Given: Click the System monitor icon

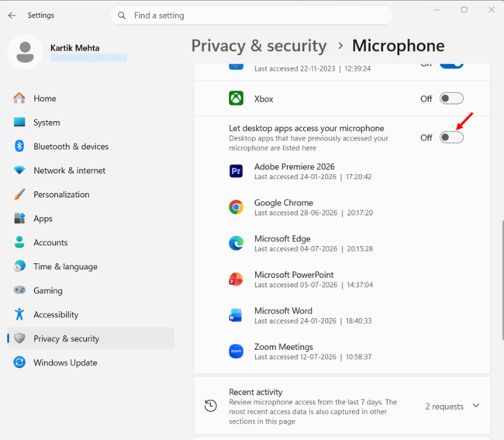Looking at the screenshot, I should coord(19,123).
